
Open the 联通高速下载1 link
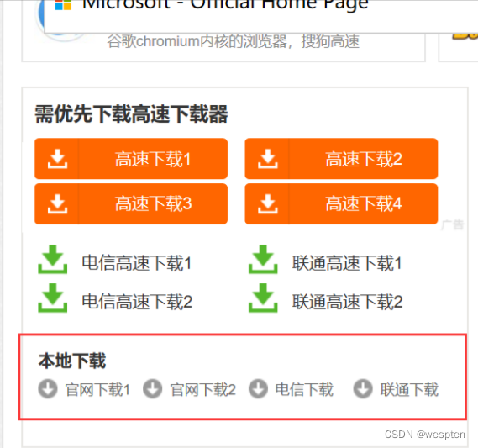[347, 263]
